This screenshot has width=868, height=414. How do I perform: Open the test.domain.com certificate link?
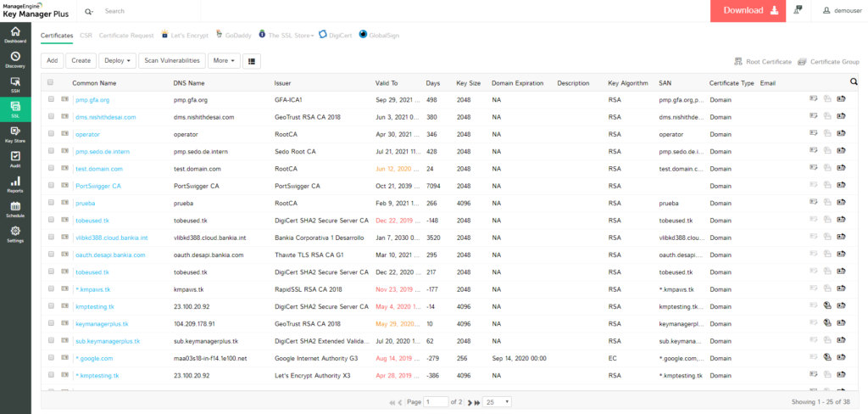[99, 169]
